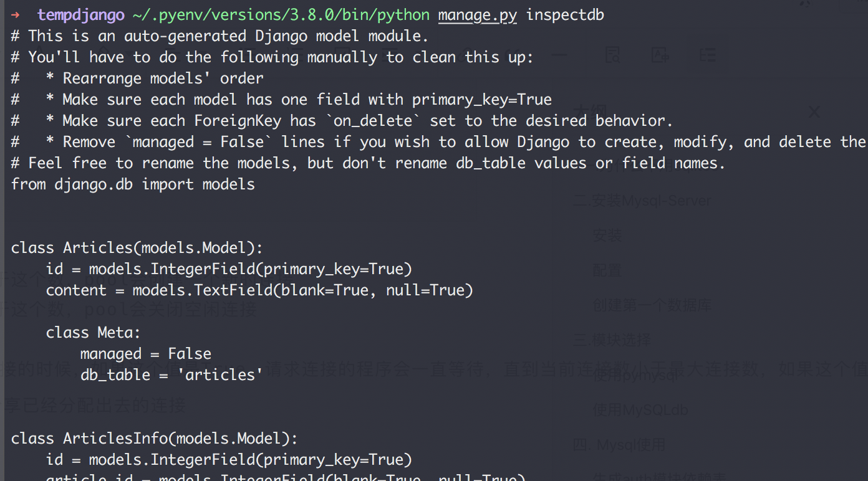
Task: Click the tempdjango directory name in prompt
Action: pyautogui.click(x=81, y=14)
